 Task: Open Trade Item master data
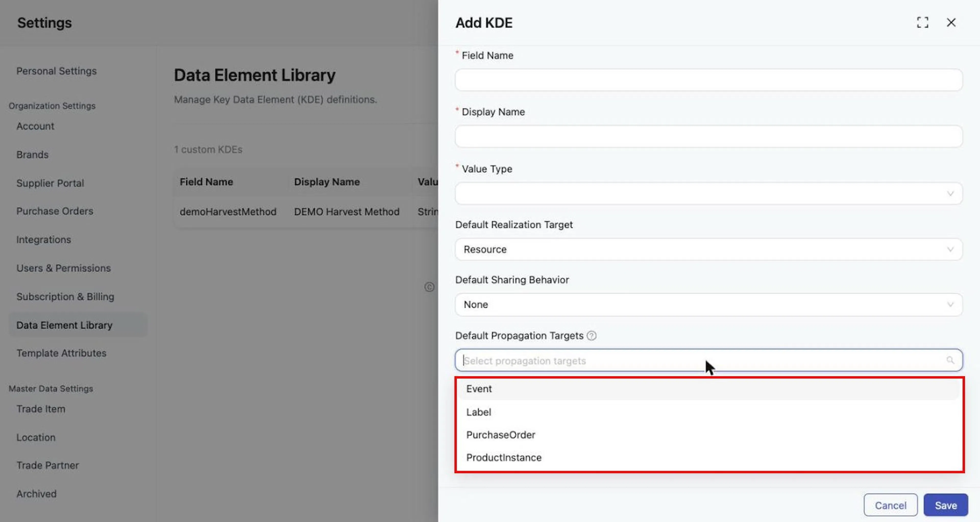(41, 409)
